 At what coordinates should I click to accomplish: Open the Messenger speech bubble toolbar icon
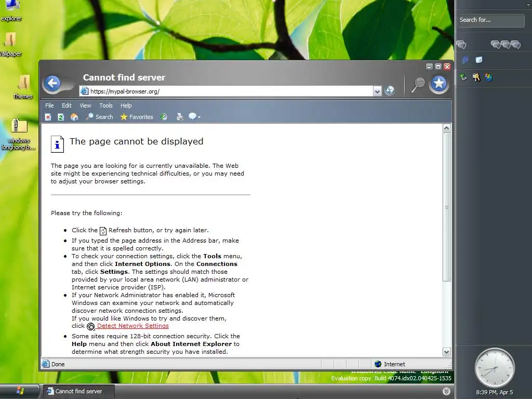pyautogui.click(x=192, y=117)
